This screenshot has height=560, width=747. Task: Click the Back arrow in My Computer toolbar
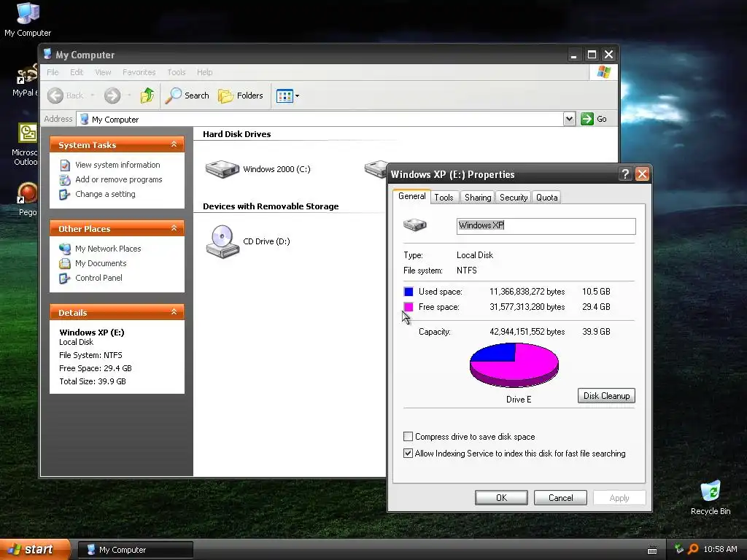(55, 96)
